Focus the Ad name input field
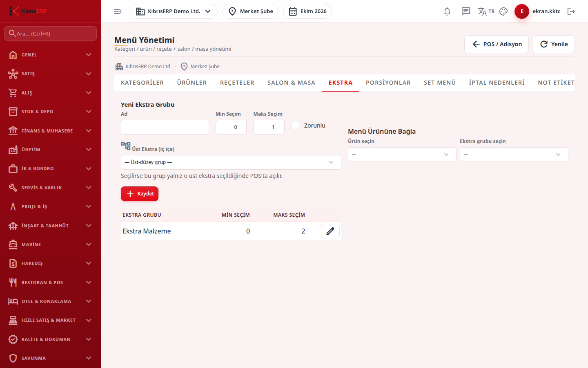The image size is (588, 368). pos(165,127)
